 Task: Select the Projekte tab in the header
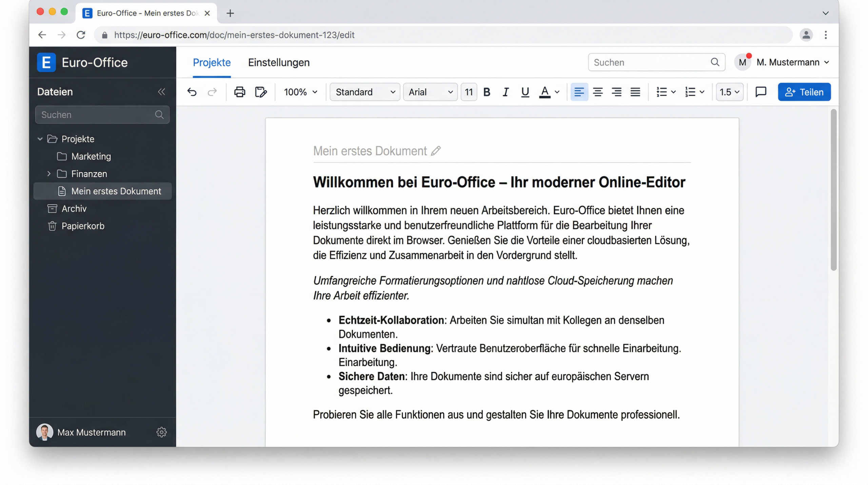click(212, 62)
